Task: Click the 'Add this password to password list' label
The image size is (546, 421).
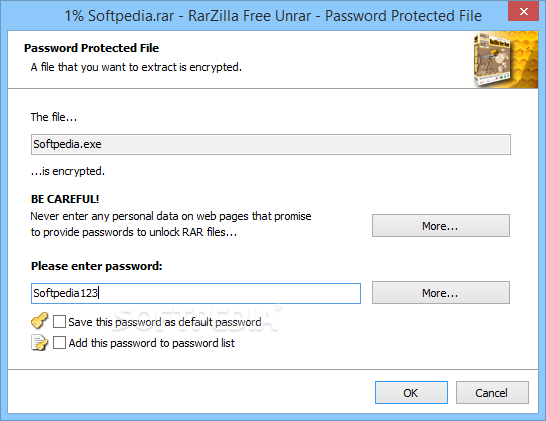Action: coord(151,343)
